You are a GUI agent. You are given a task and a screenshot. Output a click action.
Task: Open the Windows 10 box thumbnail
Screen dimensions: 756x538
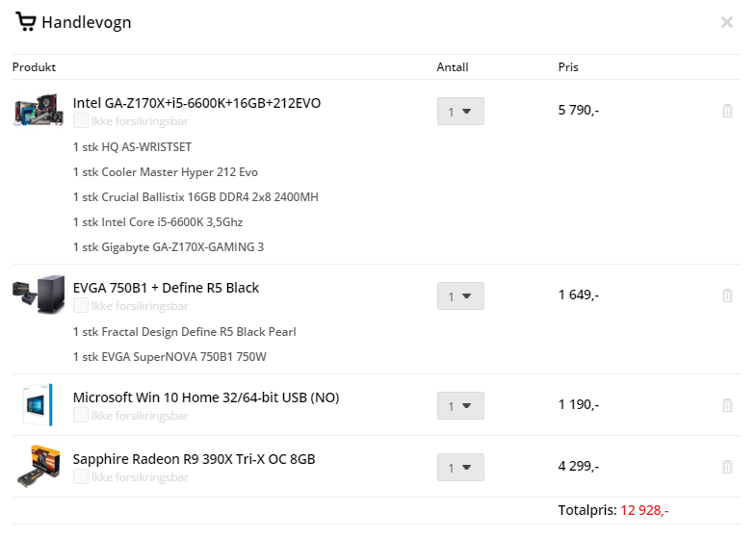tap(39, 404)
